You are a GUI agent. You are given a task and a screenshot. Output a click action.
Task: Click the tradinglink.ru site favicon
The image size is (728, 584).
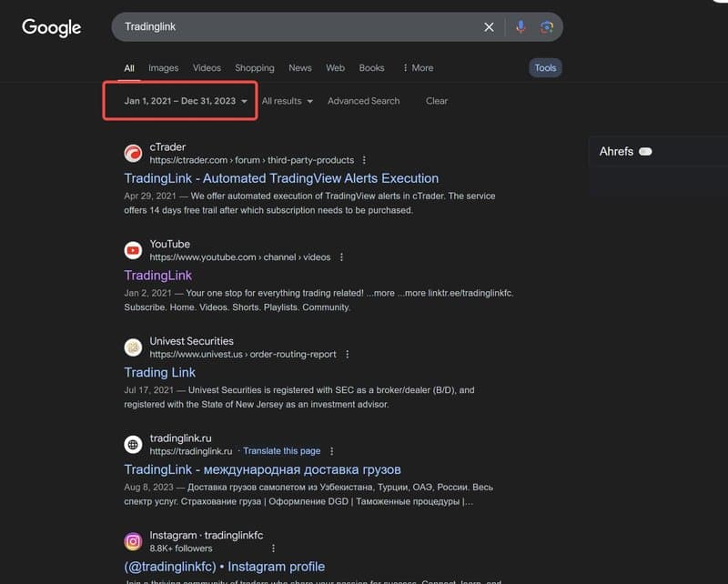coord(134,443)
